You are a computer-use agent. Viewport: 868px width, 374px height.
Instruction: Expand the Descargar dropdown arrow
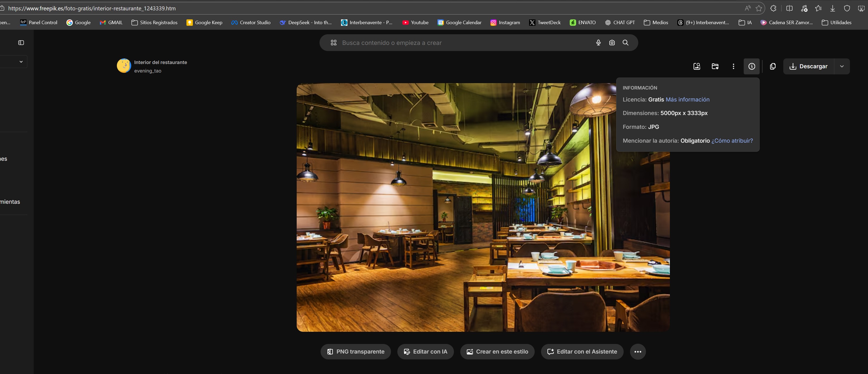coord(842,66)
